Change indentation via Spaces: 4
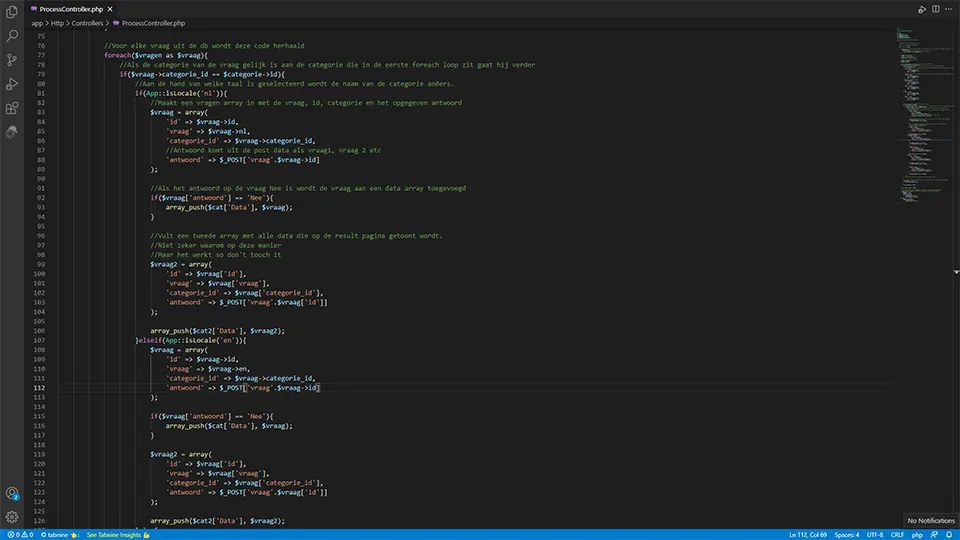The width and height of the screenshot is (960, 540). [847, 534]
